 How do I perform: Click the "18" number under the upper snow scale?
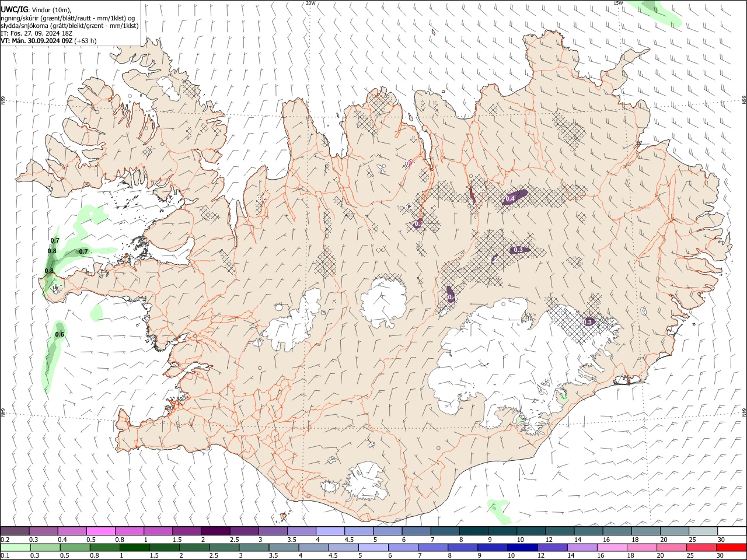[x=635, y=540]
